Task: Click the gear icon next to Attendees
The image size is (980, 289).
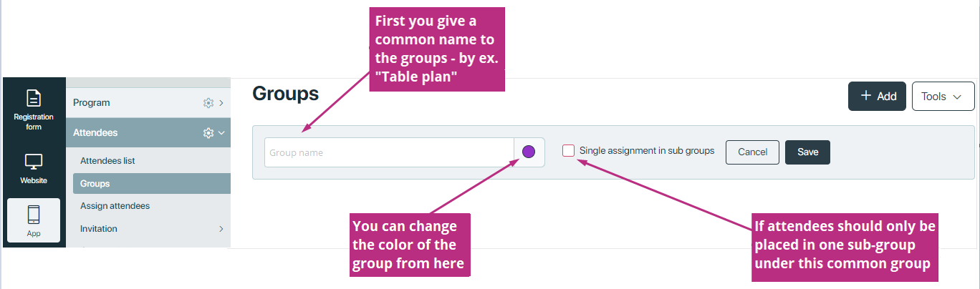Action: (208, 133)
